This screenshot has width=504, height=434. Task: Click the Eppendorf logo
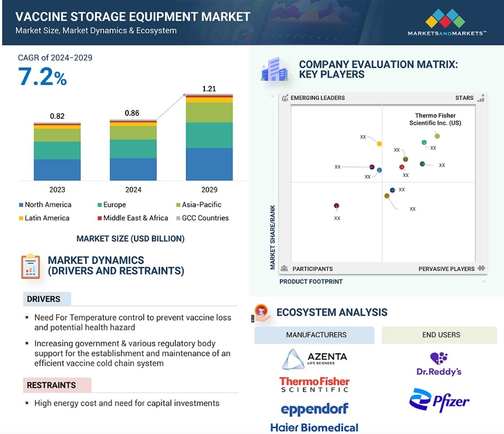[x=315, y=409]
